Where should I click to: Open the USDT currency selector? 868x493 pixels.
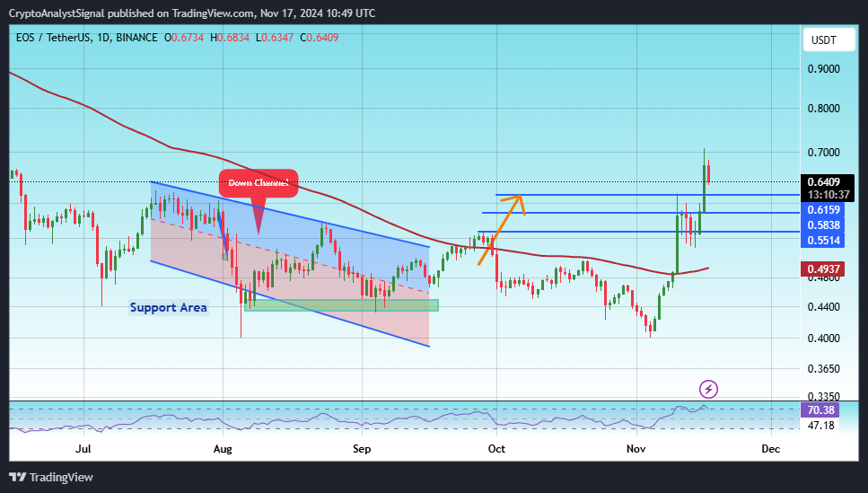(829, 40)
